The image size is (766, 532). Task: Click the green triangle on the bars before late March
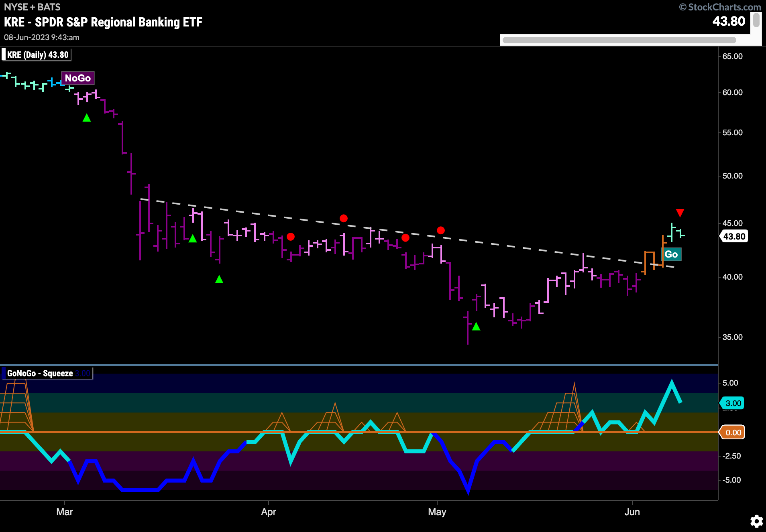(x=193, y=239)
